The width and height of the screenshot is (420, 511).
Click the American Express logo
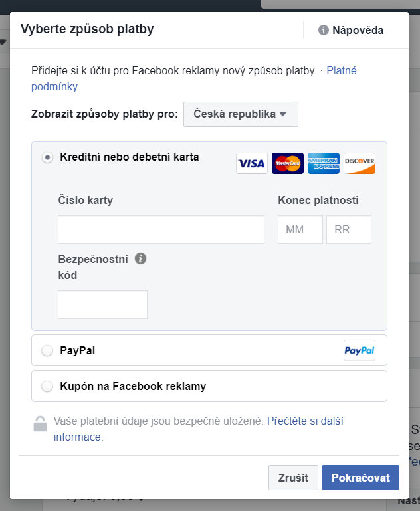(324, 163)
